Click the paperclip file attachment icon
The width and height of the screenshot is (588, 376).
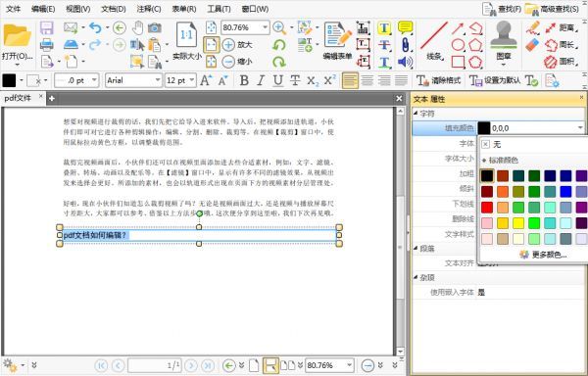(x=406, y=45)
